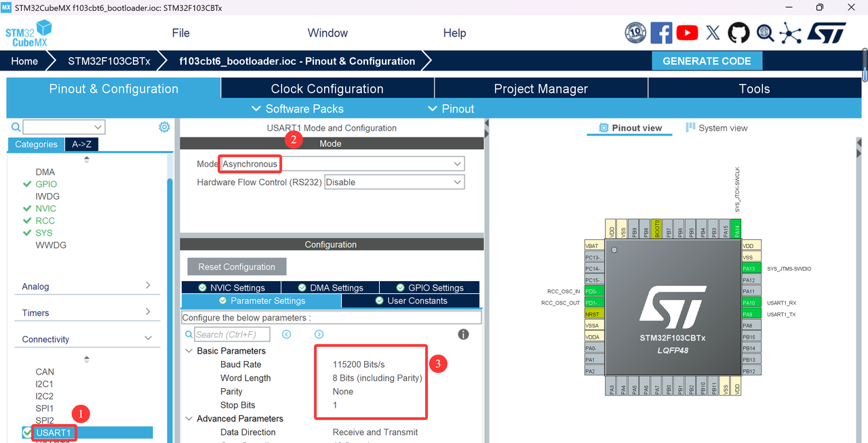Image resolution: width=868 pixels, height=443 pixels.
Task: Switch to System view
Action: click(717, 127)
